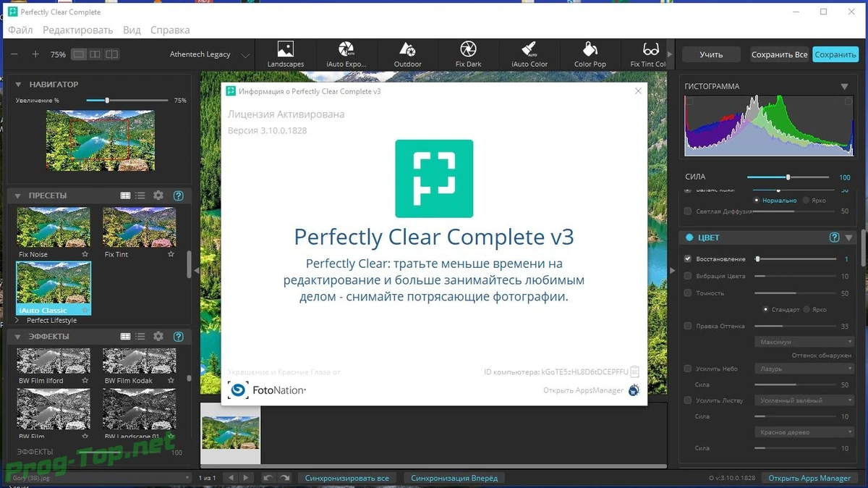The image size is (868, 488).
Task: Select the Стандарт radio button
Action: point(766,310)
